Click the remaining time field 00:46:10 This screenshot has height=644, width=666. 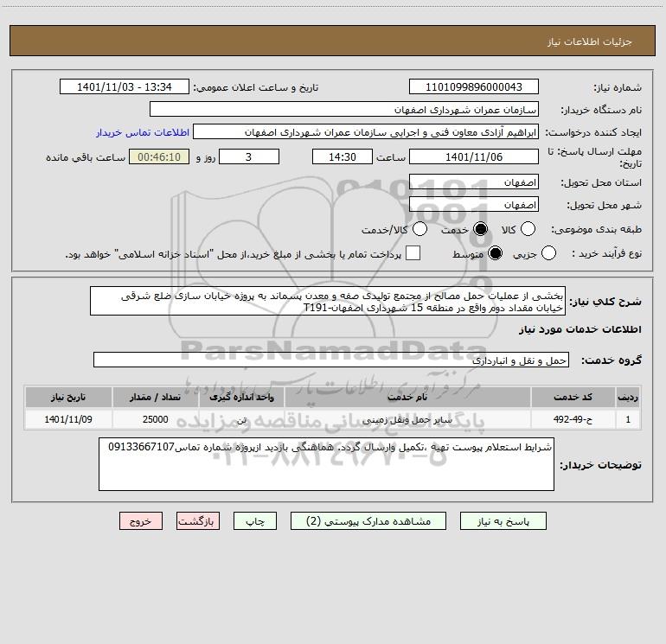tap(159, 156)
